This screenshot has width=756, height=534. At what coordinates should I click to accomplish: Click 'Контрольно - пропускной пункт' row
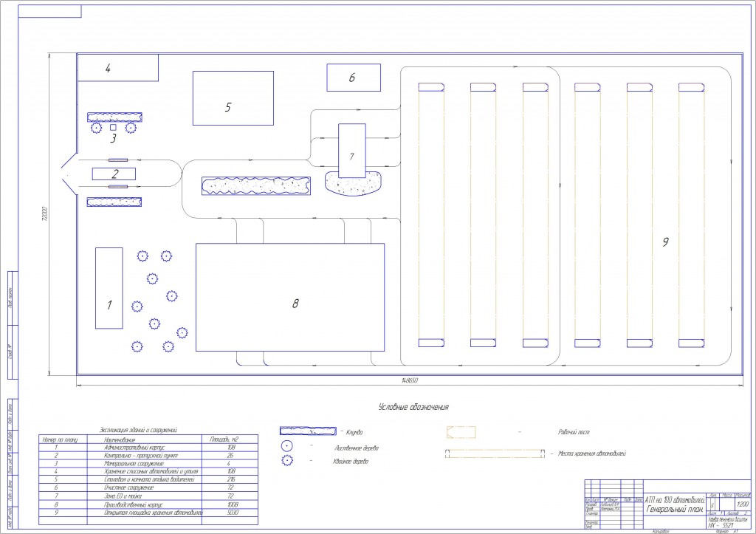coord(148,456)
